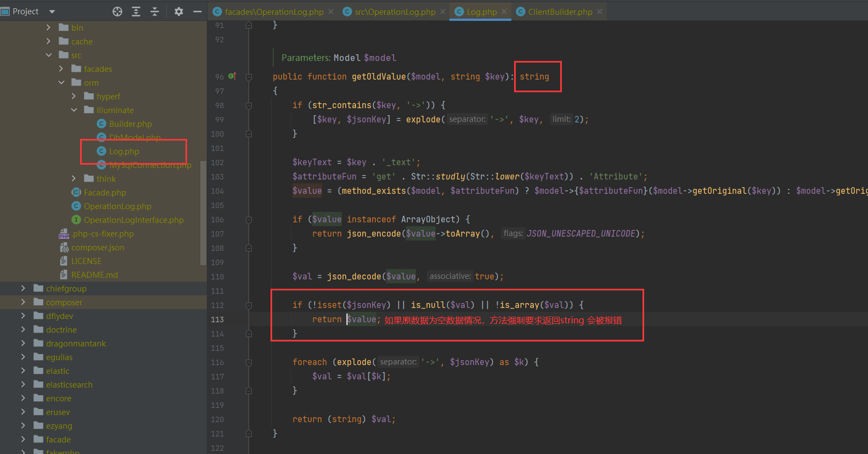Click the override gutter icon on line 96
The height and width of the screenshot is (454, 868).
pos(232,76)
